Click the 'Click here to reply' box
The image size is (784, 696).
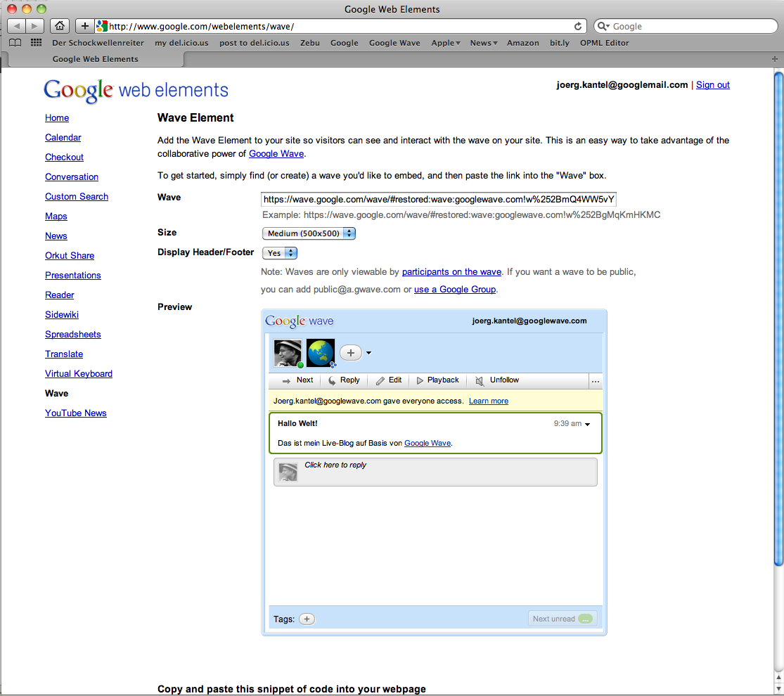(x=435, y=472)
